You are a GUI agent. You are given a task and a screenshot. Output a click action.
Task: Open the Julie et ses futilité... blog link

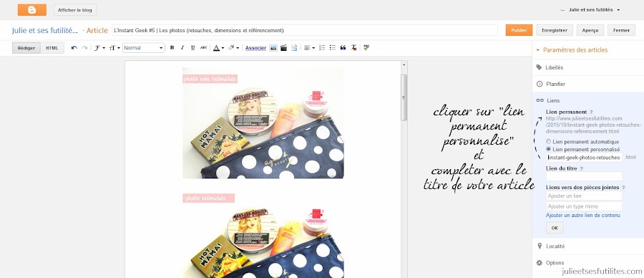pyautogui.click(x=45, y=30)
